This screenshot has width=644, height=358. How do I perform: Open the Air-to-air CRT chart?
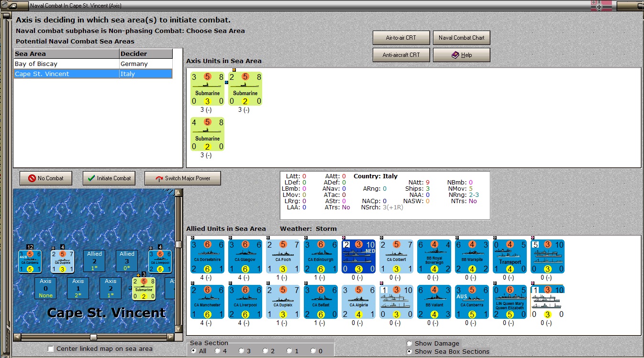coord(401,38)
